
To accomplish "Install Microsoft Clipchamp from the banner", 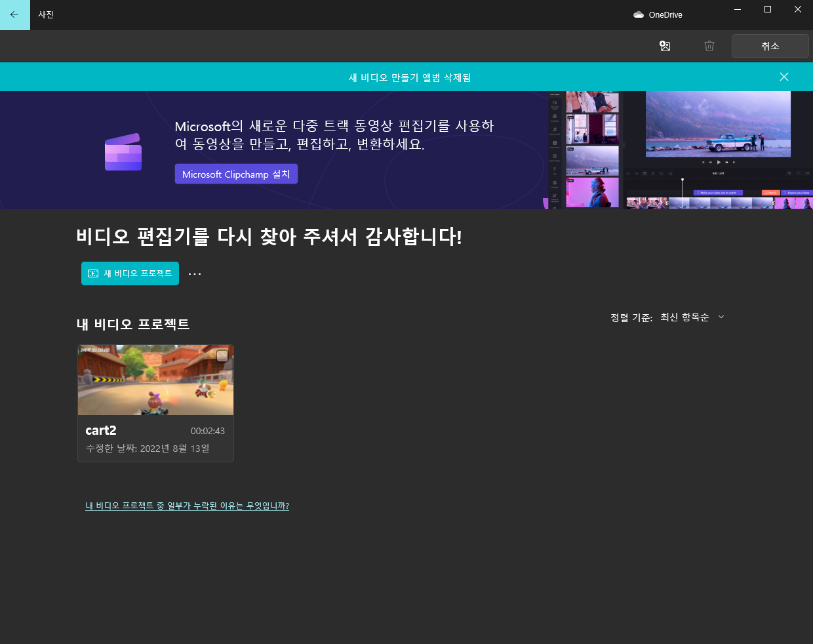I will pos(236,174).
